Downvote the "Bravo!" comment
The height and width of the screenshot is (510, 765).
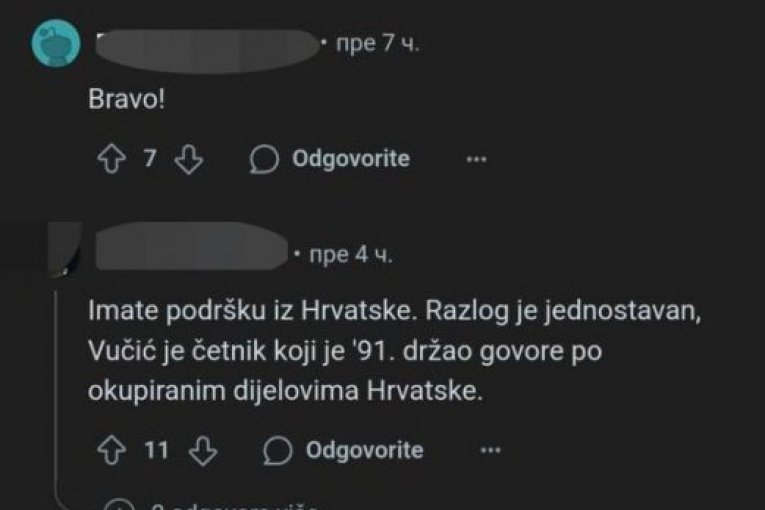pos(189,159)
